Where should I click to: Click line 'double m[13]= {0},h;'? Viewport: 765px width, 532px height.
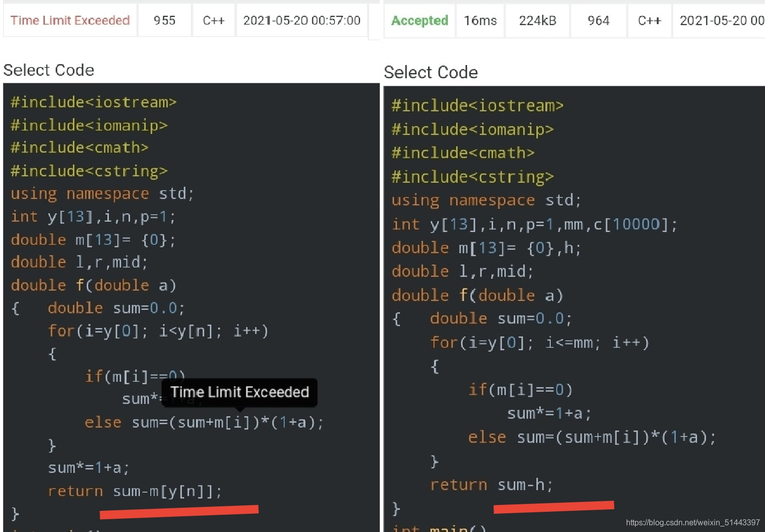point(486,248)
